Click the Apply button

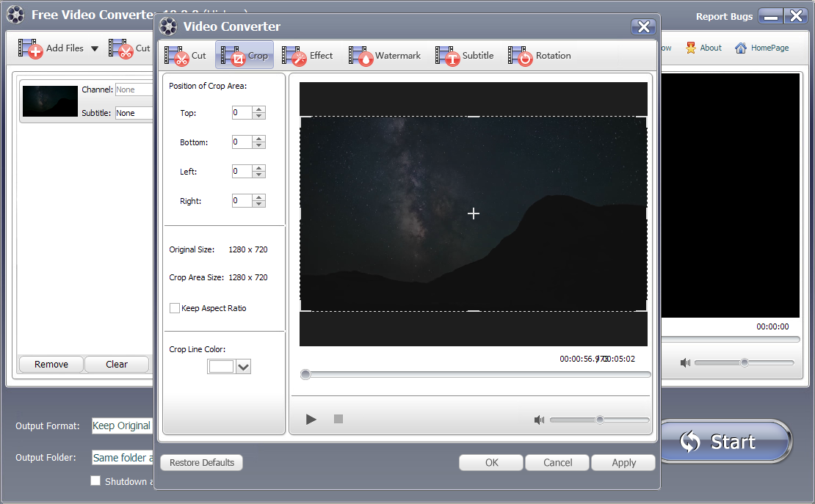click(623, 462)
